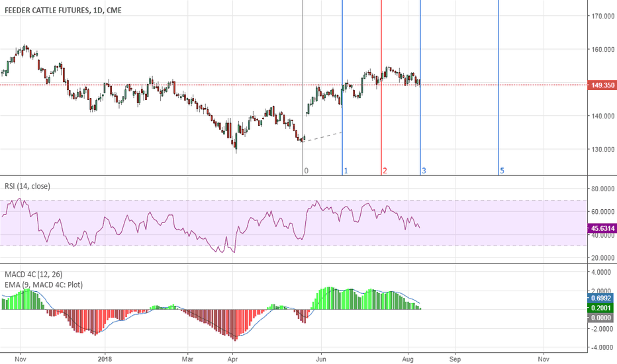The image size is (617, 364).
Task: Click the FEEDER CATTLE FUTURES, 1D, CME title
Action: pyautogui.click(x=63, y=10)
